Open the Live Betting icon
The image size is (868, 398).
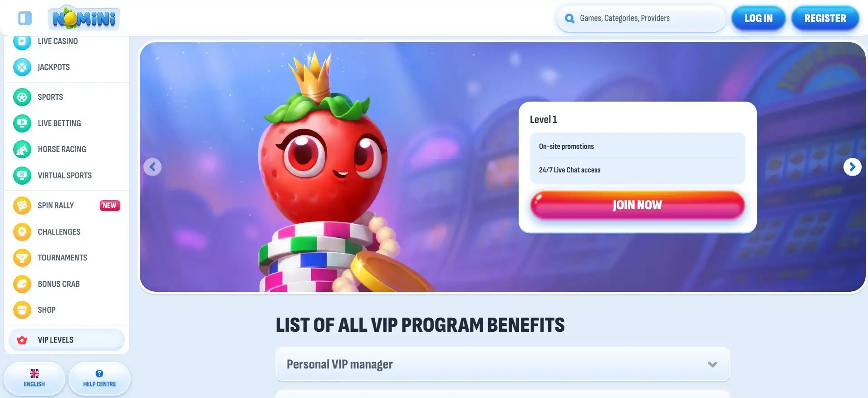tap(22, 123)
